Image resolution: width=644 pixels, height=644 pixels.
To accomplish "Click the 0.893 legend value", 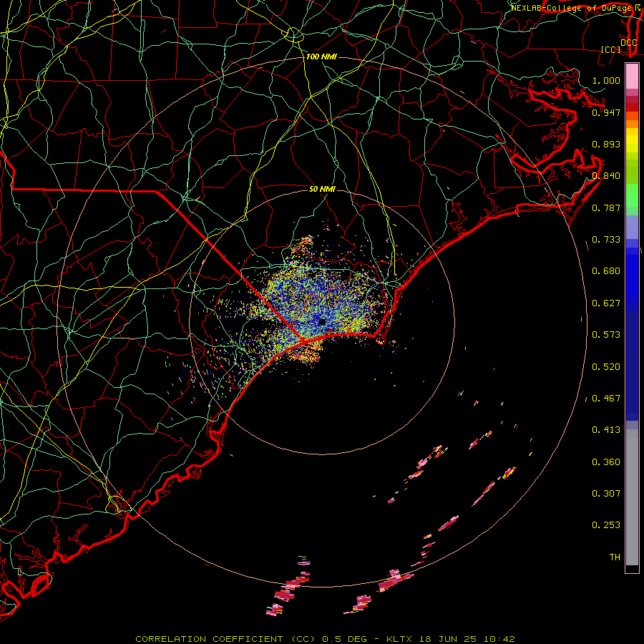I will 606,144.
